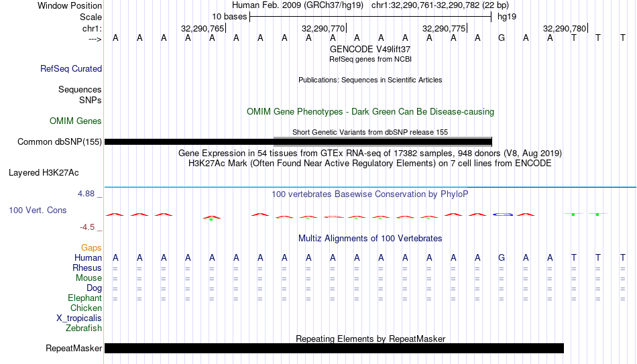
Task: Click the 32,290,775 position marker
Action: click(x=444, y=28)
